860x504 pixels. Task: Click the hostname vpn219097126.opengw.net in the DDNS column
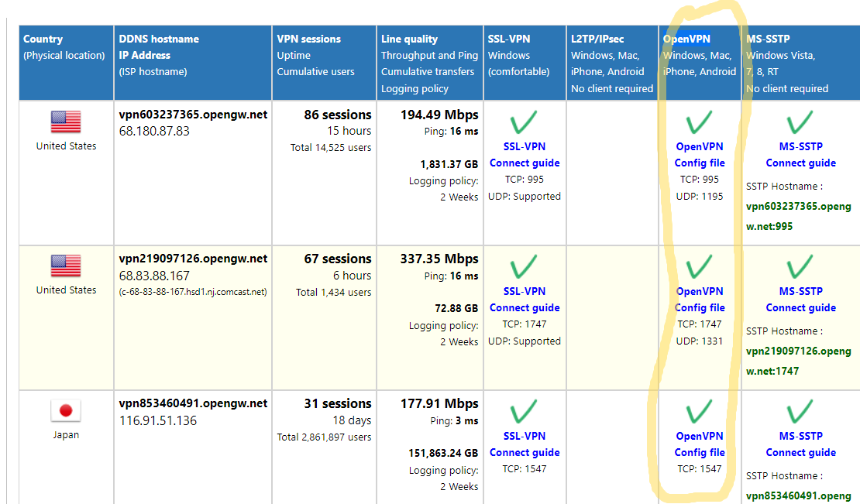click(193, 259)
